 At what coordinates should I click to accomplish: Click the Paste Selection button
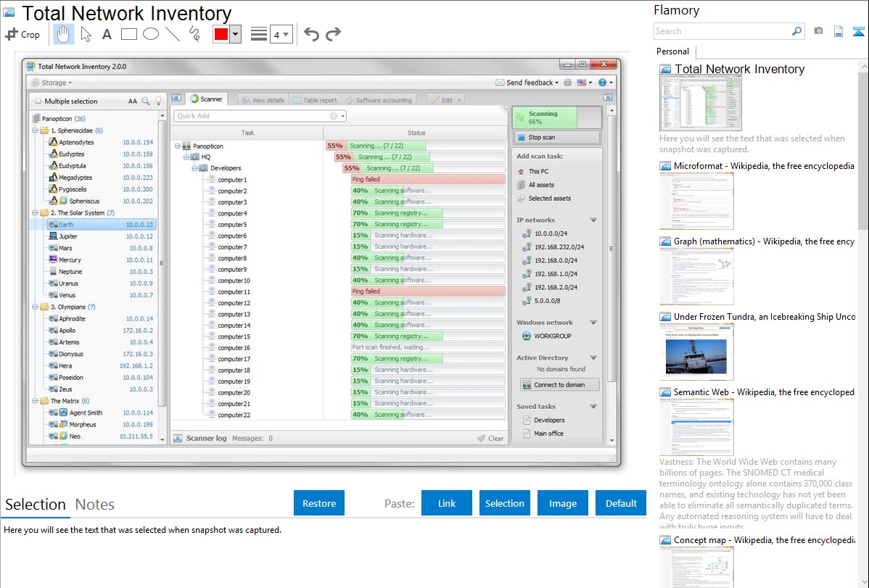pyautogui.click(x=504, y=503)
